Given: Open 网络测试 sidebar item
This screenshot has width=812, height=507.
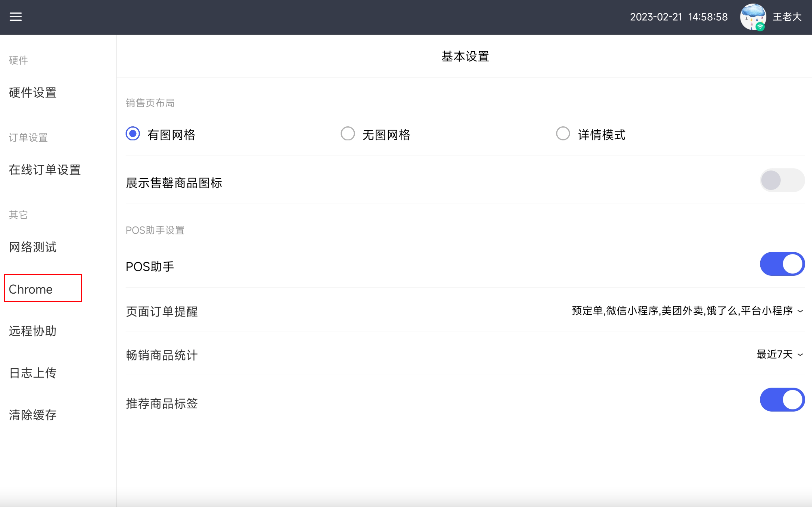Looking at the screenshot, I should (x=33, y=247).
